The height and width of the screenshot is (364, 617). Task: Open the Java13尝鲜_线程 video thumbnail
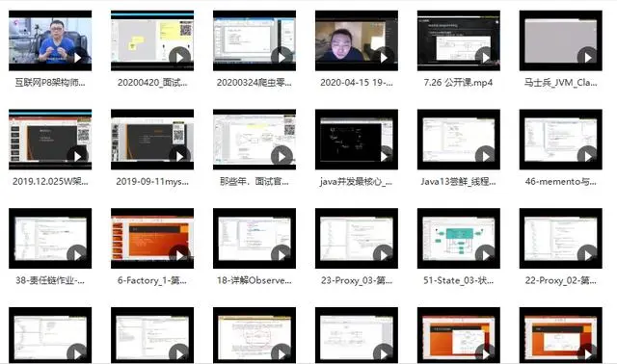[x=459, y=140]
